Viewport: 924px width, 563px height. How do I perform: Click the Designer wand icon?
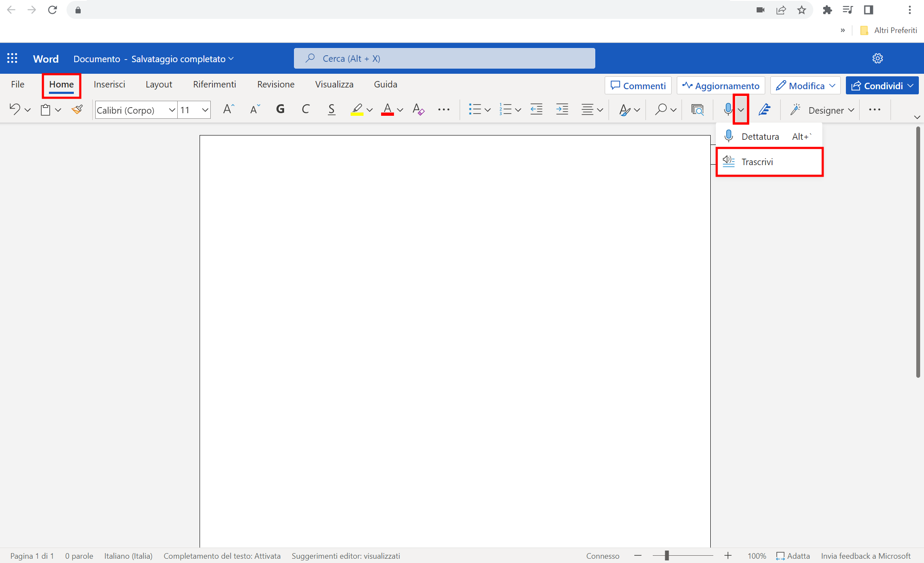coord(796,110)
